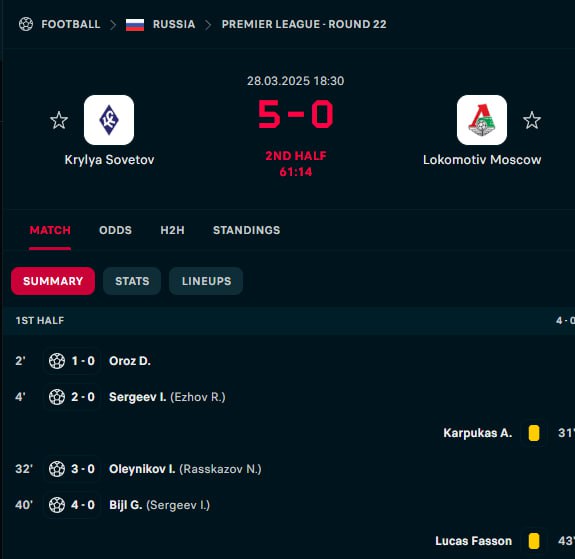Click the Russia flag icon
The image size is (575, 559).
(x=135, y=25)
